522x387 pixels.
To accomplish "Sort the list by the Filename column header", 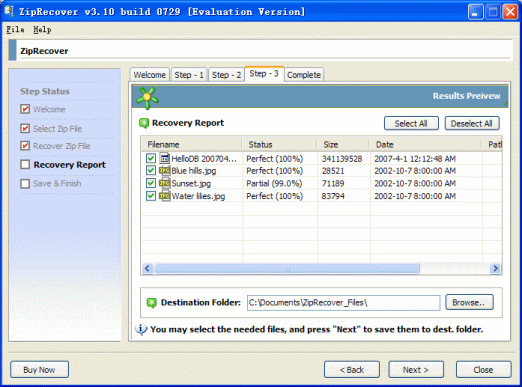I will pyautogui.click(x=192, y=144).
